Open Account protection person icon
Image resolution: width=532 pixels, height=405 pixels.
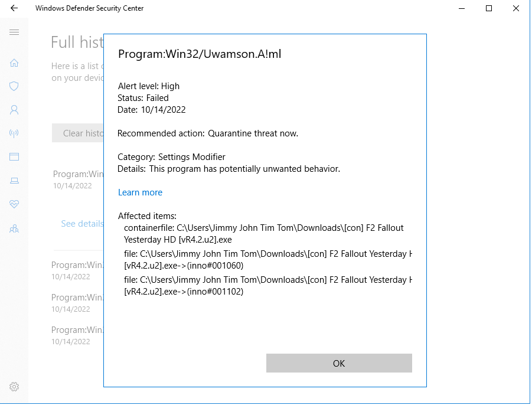(14, 110)
